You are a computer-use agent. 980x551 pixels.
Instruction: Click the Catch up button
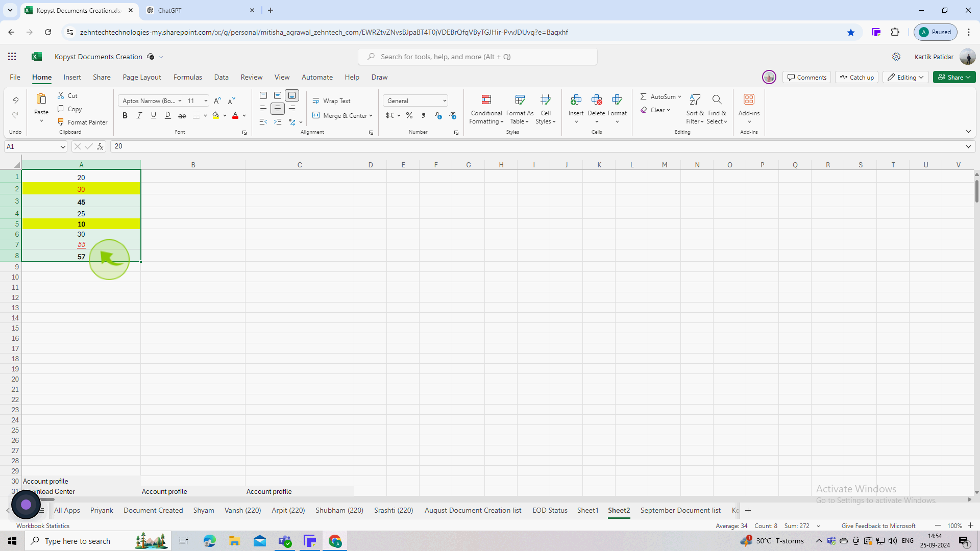856,77
